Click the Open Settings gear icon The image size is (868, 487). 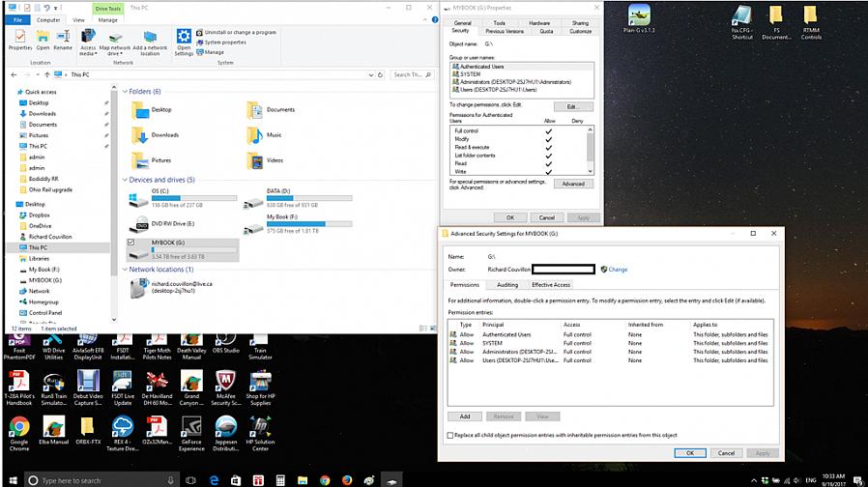184,38
